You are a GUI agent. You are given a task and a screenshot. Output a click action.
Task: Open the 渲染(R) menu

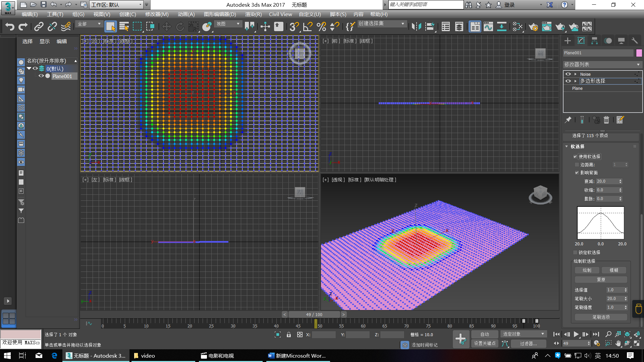[253, 14]
